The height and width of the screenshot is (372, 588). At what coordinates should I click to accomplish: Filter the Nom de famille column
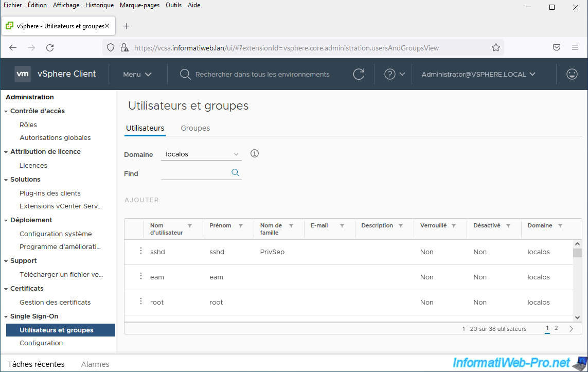pyautogui.click(x=291, y=226)
